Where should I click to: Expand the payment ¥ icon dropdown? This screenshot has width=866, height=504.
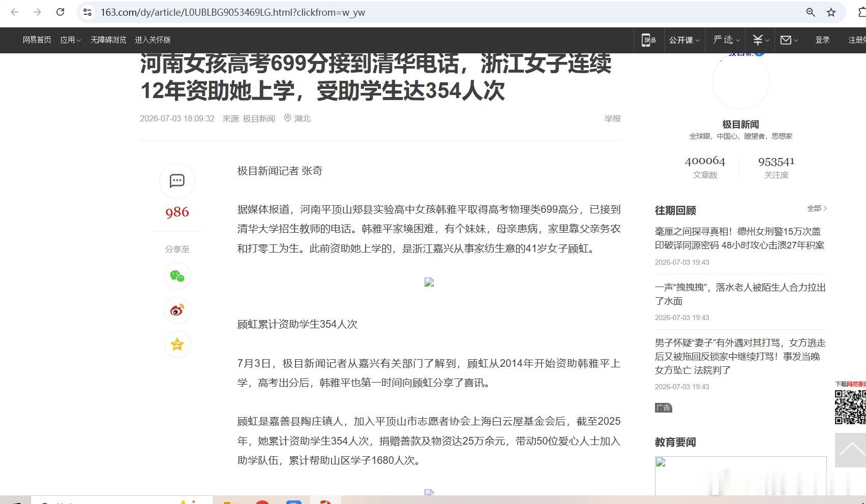[761, 40]
